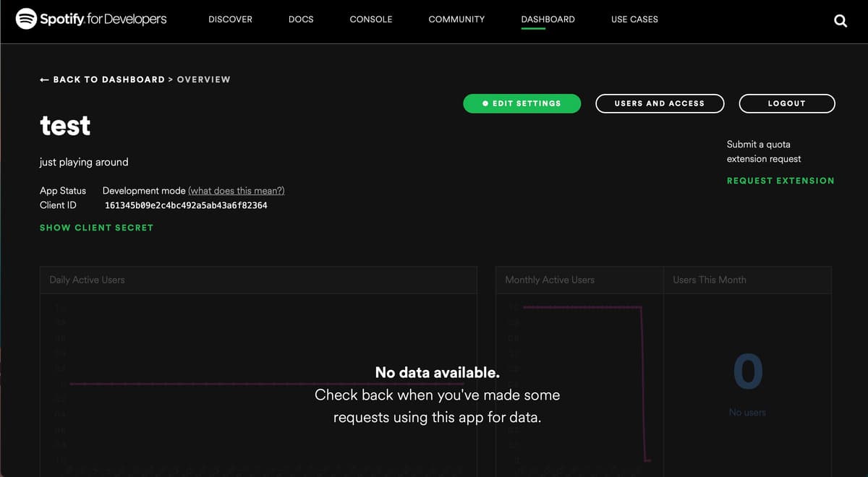Click the app title "test"
868x477 pixels.
(65, 126)
